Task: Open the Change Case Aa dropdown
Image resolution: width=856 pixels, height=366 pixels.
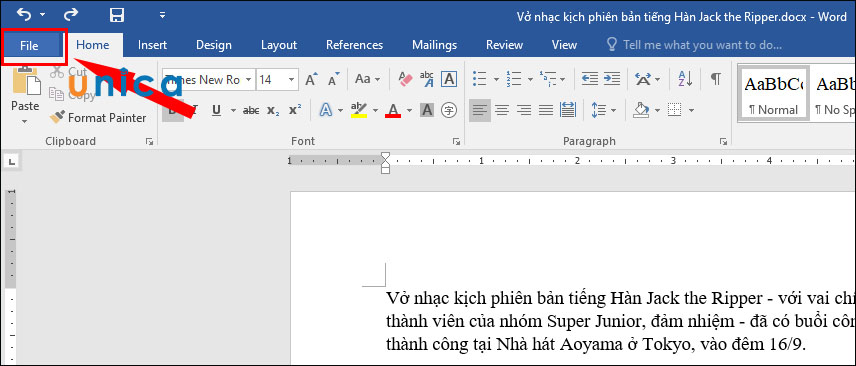Action: pyautogui.click(x=367, y=80)
